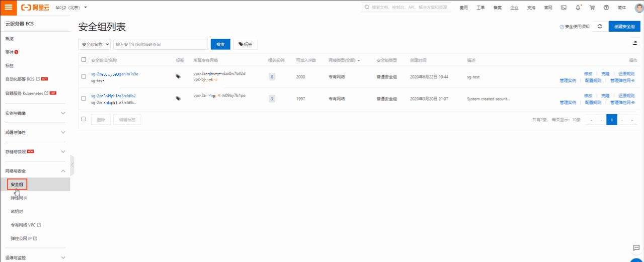Open the shopping cart icon
The image size is (644, 262).
click(x=592, y=8)
